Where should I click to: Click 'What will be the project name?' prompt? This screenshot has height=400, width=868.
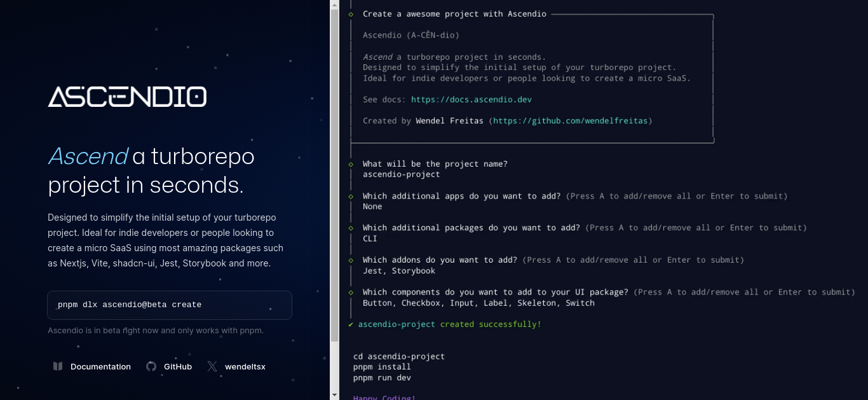[435, 164]
